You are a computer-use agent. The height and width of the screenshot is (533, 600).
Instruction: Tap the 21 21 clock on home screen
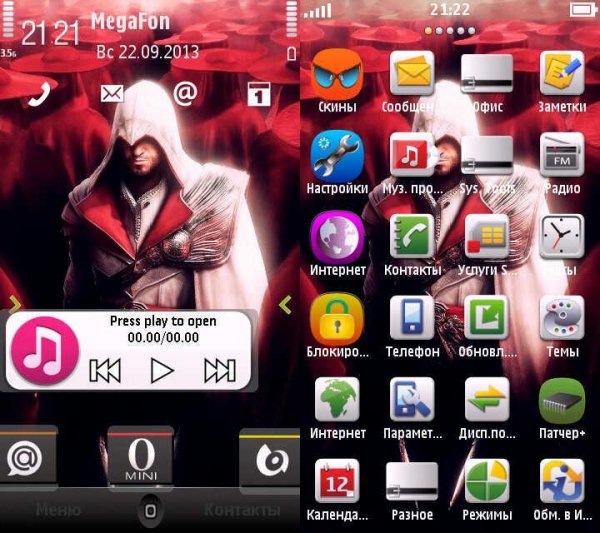pyautogui.click(x=50, y=34)
